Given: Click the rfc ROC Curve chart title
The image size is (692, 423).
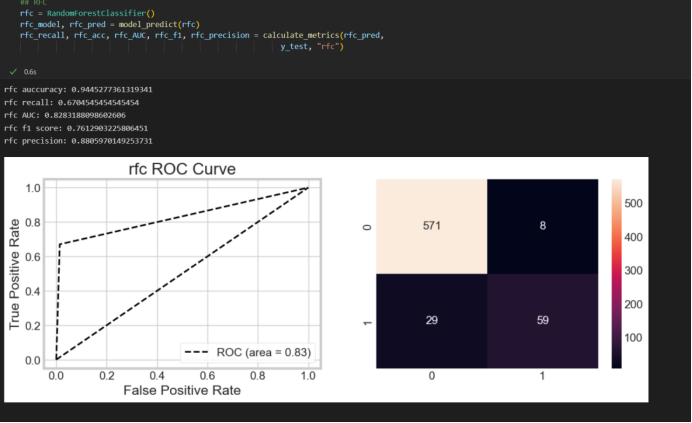Looking at the screenshot, I should point(181,169).
